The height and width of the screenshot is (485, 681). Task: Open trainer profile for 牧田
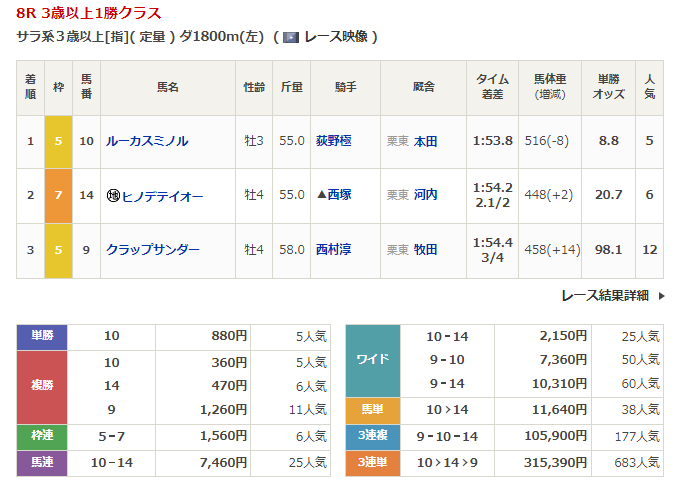(426, 250)
